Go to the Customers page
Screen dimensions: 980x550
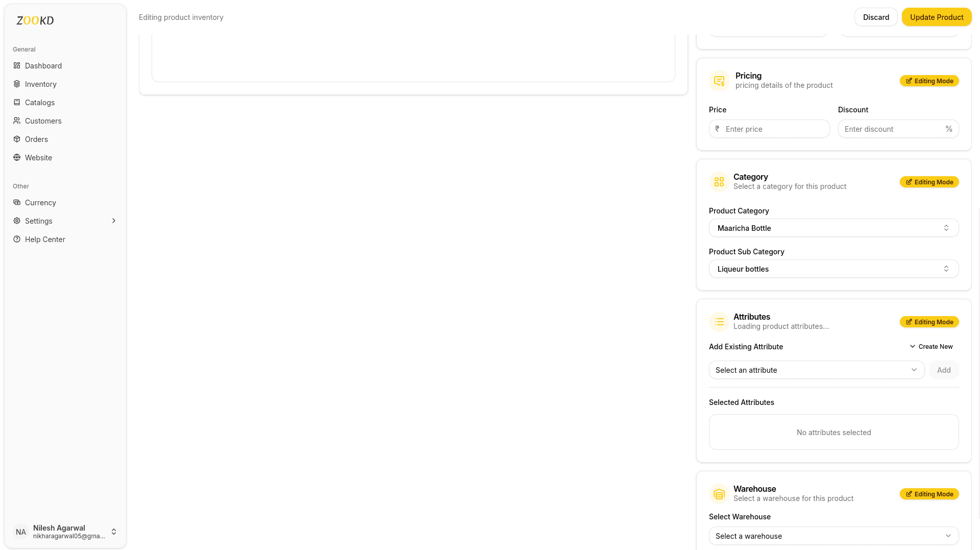(x=43, y=121)
